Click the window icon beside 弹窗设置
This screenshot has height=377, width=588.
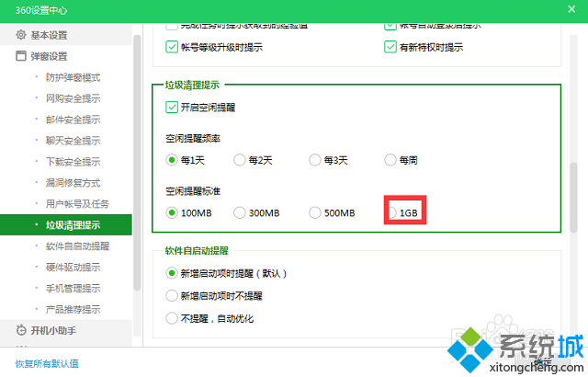coord(21,56)
